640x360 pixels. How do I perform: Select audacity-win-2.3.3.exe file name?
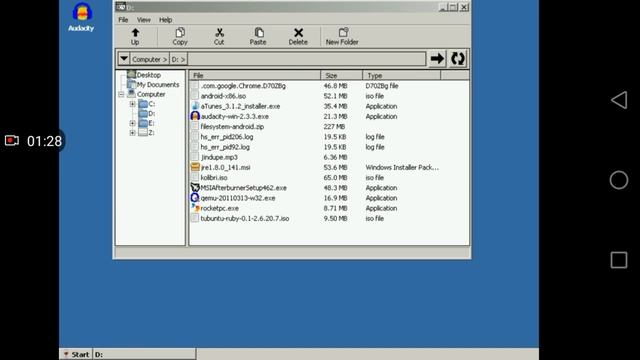pos(235,116)
